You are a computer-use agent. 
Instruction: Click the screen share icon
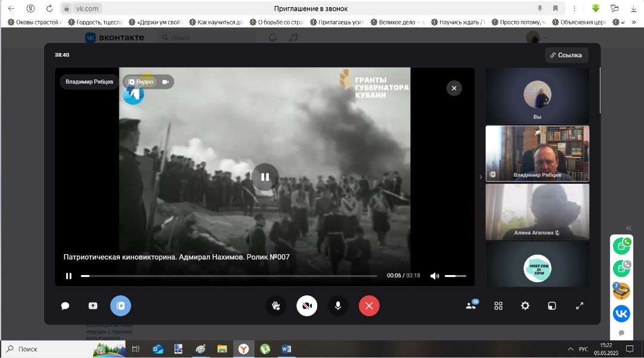[93, 306]
